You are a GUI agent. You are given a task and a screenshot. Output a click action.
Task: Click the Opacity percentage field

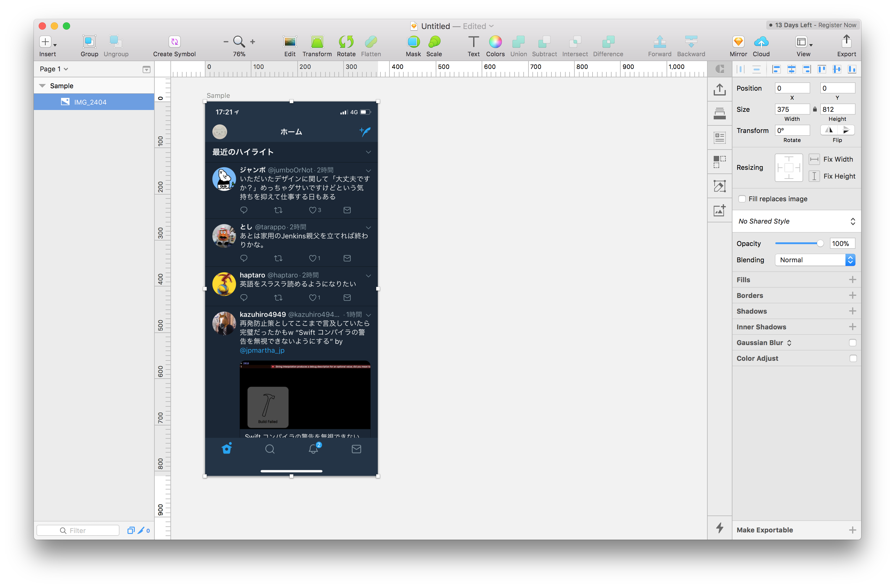842,244
